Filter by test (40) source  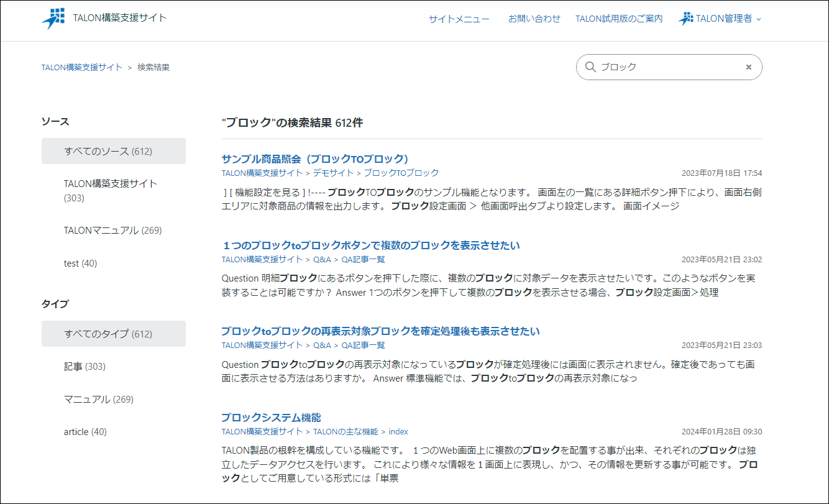[114, 263]
